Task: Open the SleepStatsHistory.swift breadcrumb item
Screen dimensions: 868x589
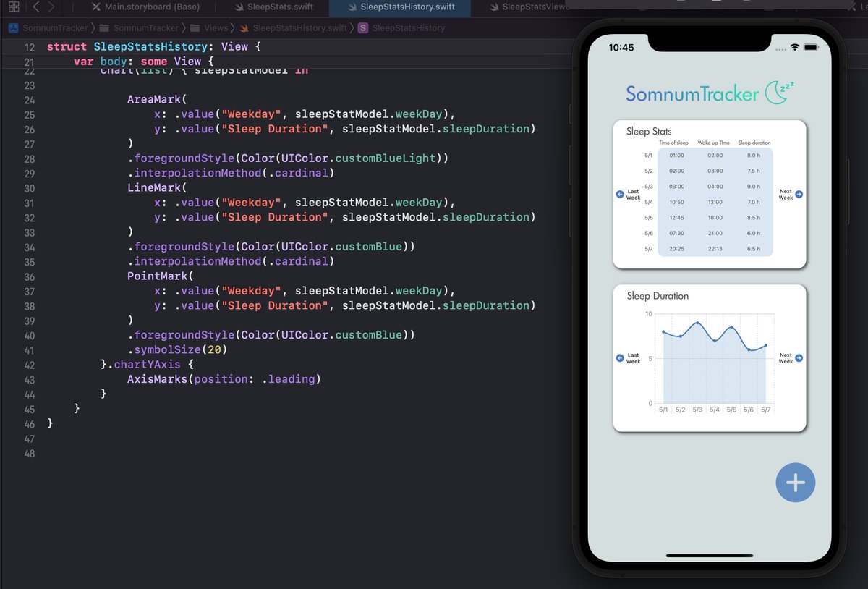Action: [x=294, y=27]
